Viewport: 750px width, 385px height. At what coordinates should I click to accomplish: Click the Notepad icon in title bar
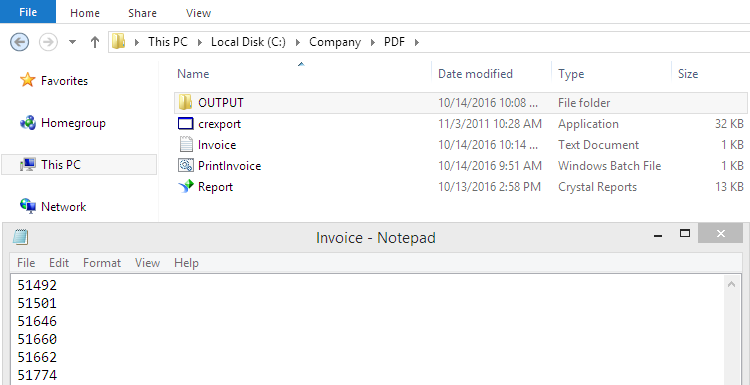(x=21, y=237)
